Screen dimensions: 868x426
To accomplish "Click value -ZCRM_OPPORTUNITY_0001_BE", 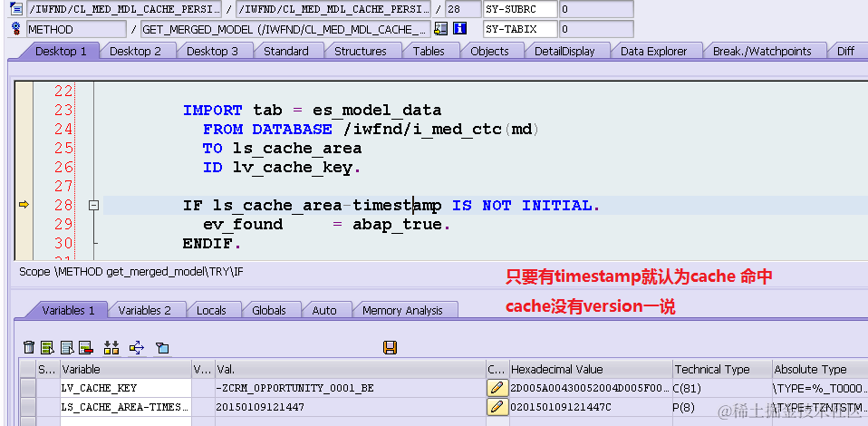I will tap(295, 388).
